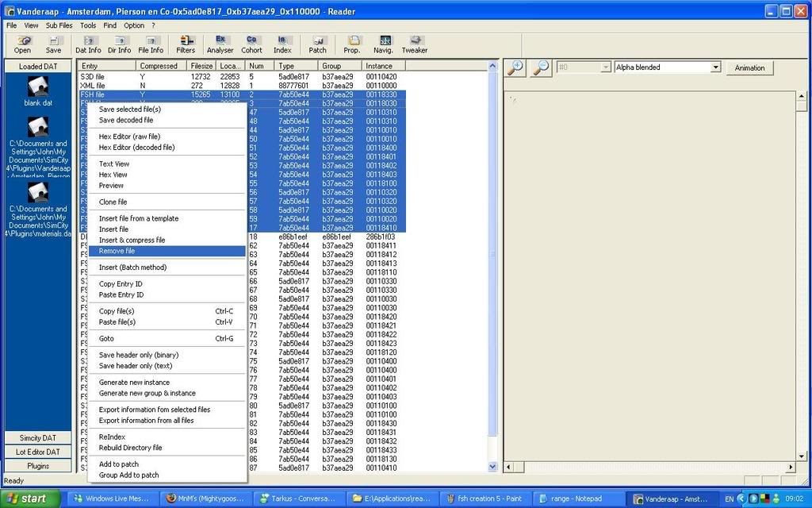
Task: Switch to Windows Live Messenger taskbar item
Action: [x=112, y=498]
